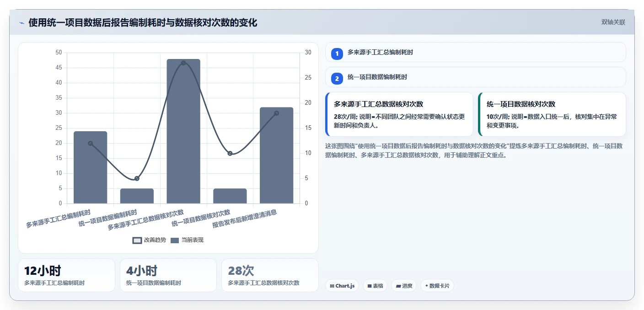The width and height of the screenshot is (644, 310).
Task: Click the axis label 报告发布后新增澄清消息
Action: click(x=245, y=219)
